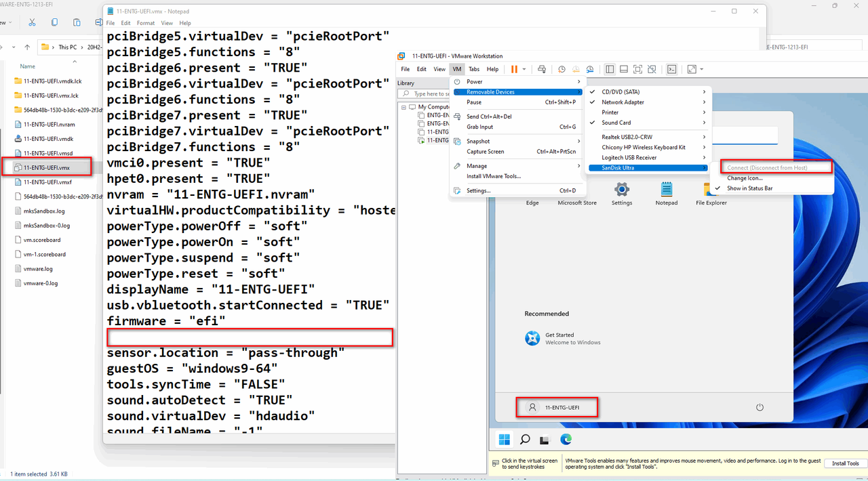Image resolution: width=868 pixels, height=481 pixels.
Task: Open the File menu in VMware Workstation
Action: (406, 69)
